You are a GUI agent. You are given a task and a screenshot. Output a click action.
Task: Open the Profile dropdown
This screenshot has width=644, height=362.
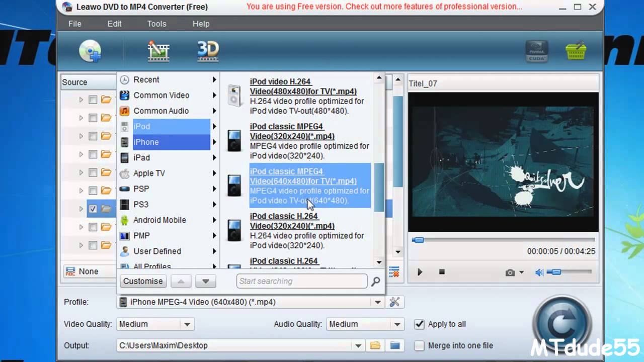click(x=377, y=302)
